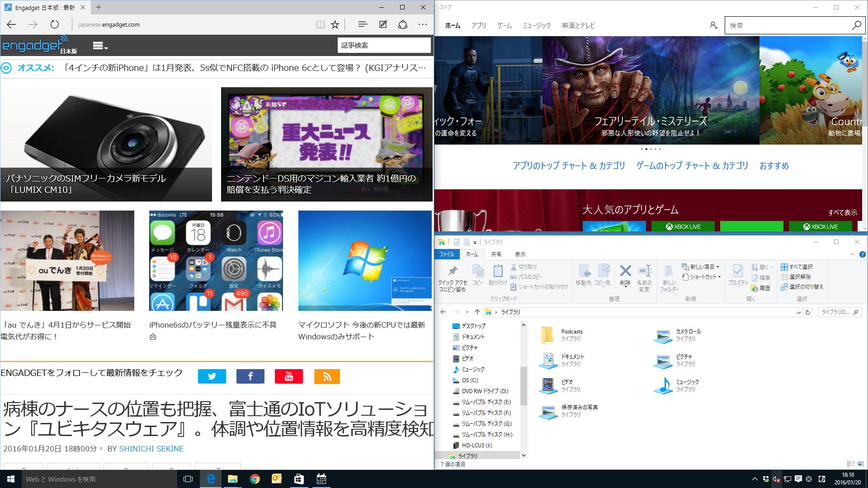Viewport: 868px width, 488px height.
Task: Click Properties (プロパティ) in Explorer ribbon
Action: (738, 275)
